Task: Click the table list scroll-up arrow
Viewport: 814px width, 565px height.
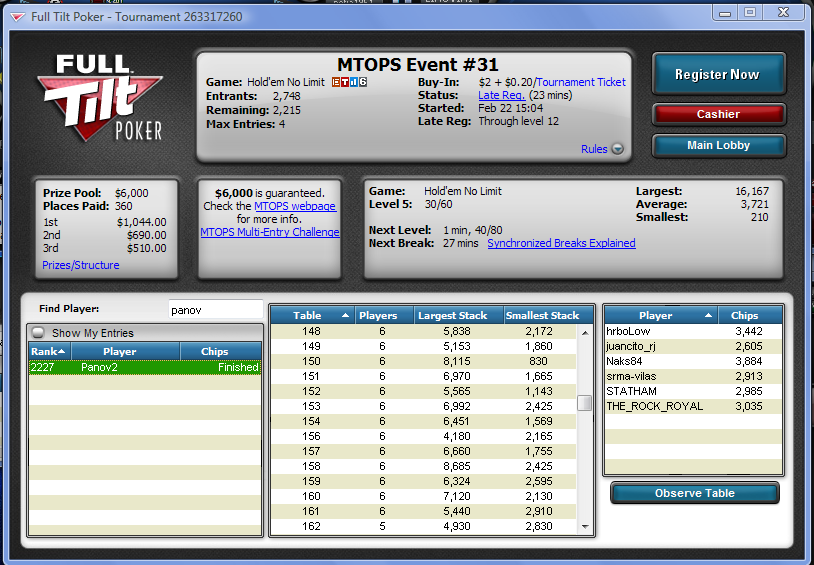Action: point(585,332)
